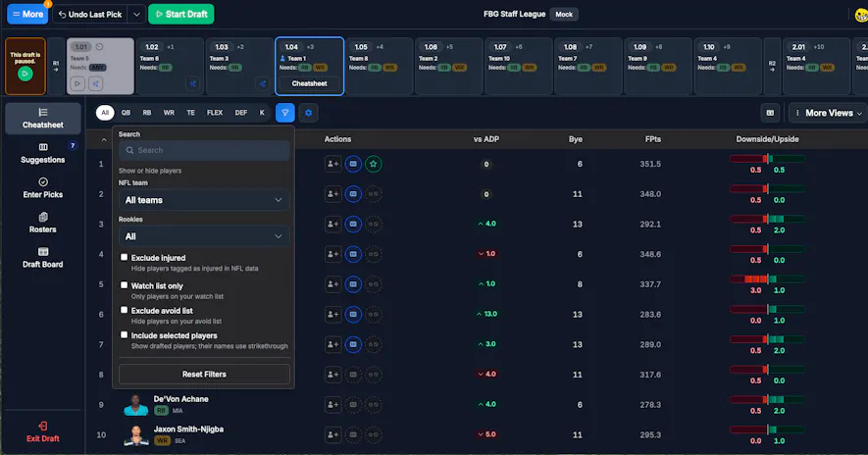Click the dashed watch icon in rank 2 row
The image size is (868, 455).
[x=373, y=194]
